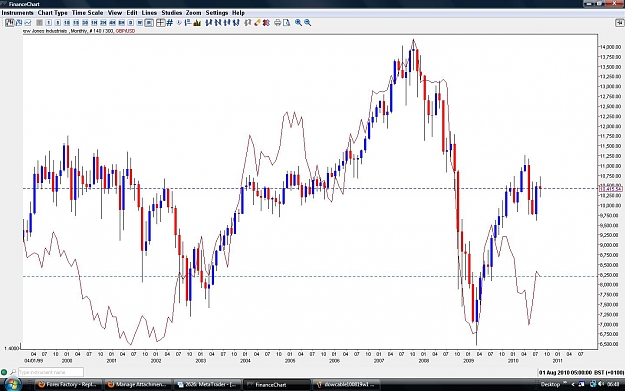Open the Instruments menu
Image resolution: width=625 pixels, height=391 pixels.
point(18,13)
